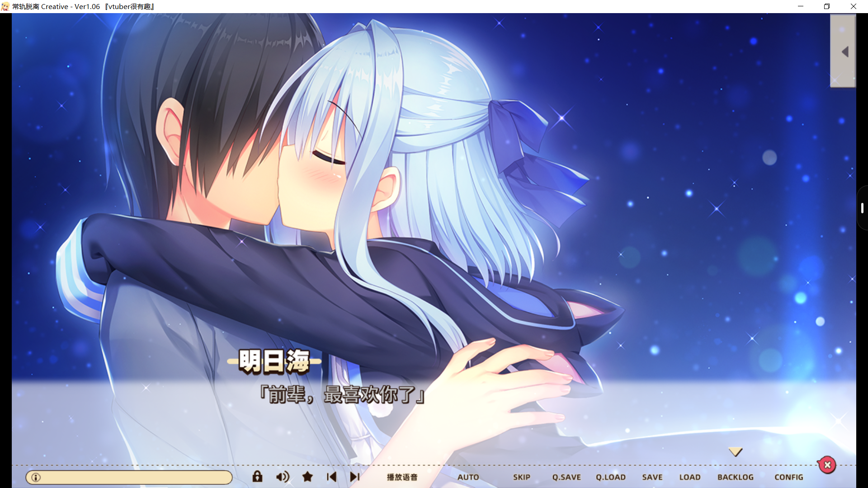Viewport: 868px width, 488px height.
Task: Advance dialogue via yellow down triangle
Action: 735,452
